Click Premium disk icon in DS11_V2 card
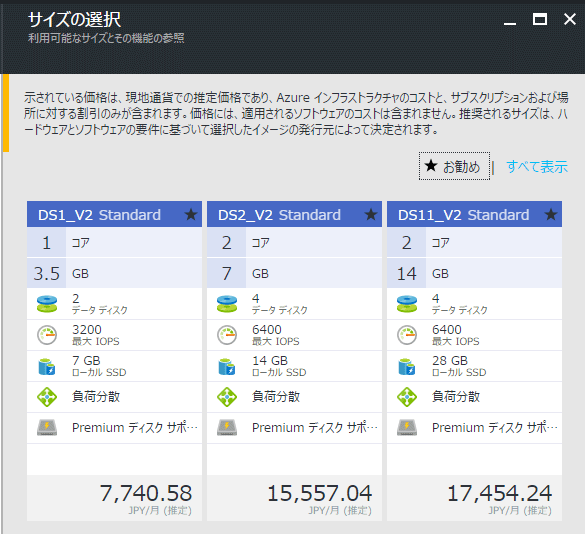Image resolution: width=585 pixels, height=534 pixels. click(x=407, y=428)
